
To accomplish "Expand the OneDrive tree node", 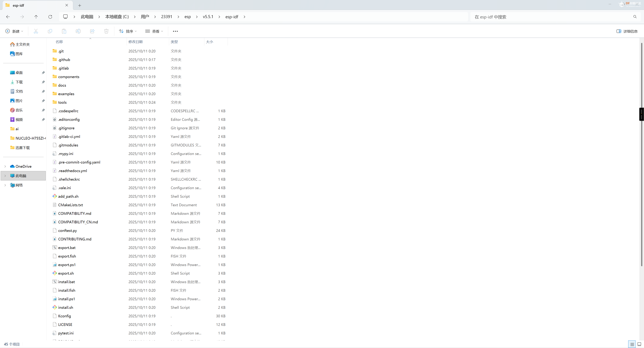I will [x=5, y=166].
